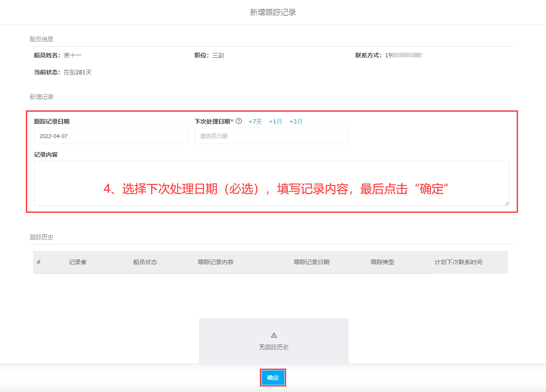Click the help icon beside 下次处理日期

[239, 121]
